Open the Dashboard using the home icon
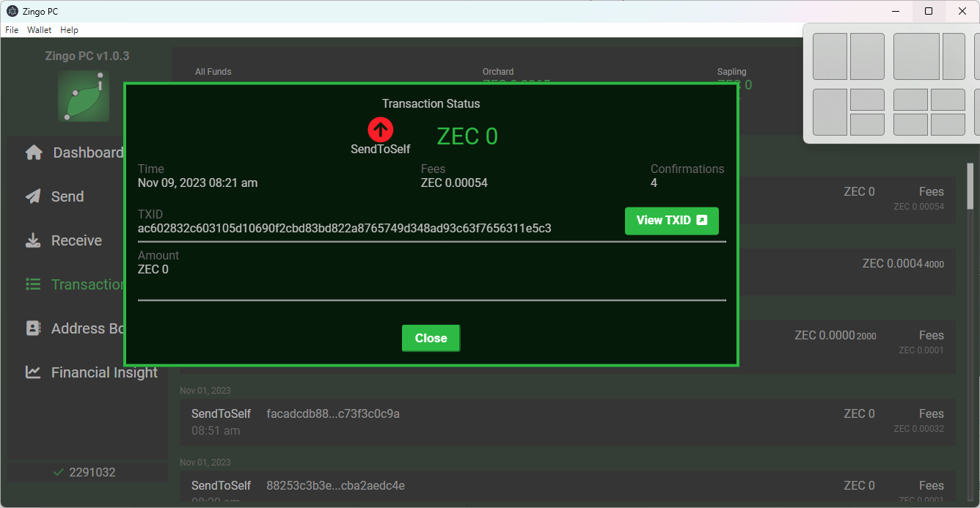 pos(34,152)
